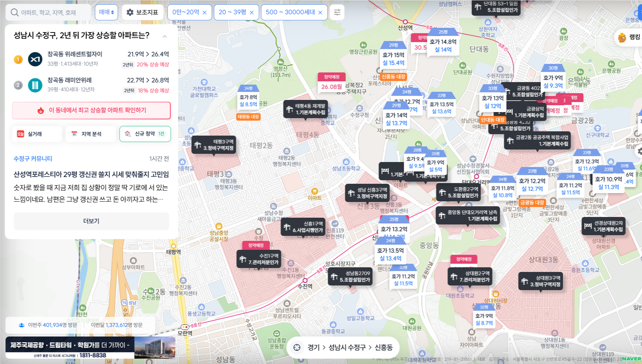The image size is (642, 364).
Task: Select the 24평 호가 13.5억 실 13.4억 marker
Action: tap(390, 251)
